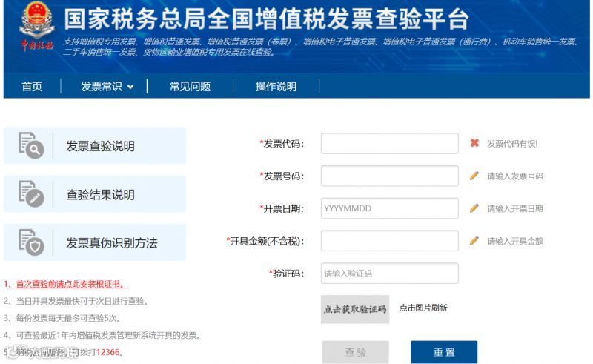
Task: Focus the 发票号码 input field
Action: (x=390, y=176)
